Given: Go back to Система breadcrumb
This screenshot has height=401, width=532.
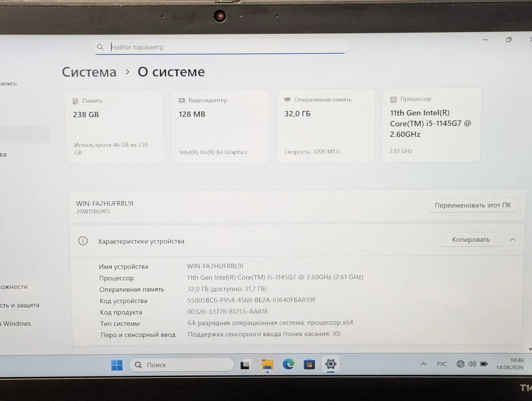Looking at the screenshot, I should pyautogui.click(x=89, y=72).
